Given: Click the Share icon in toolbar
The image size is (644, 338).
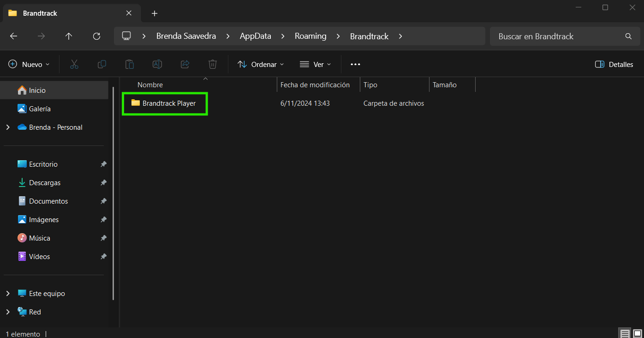Looking at the screenshot, I should (x=185, y=64).
